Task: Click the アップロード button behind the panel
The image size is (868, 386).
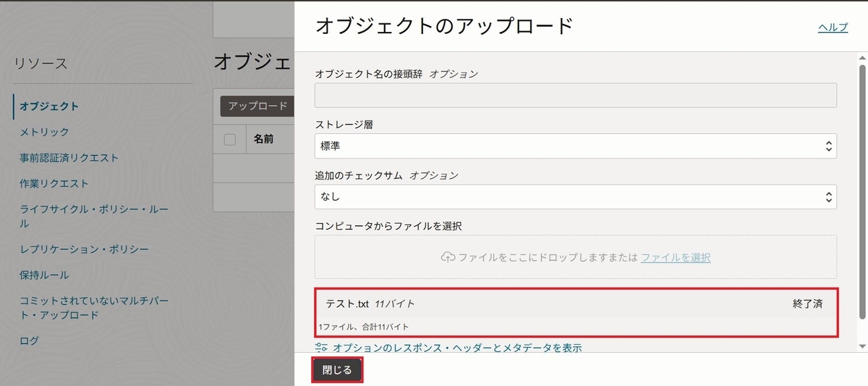Action: [x=257, y=106]
